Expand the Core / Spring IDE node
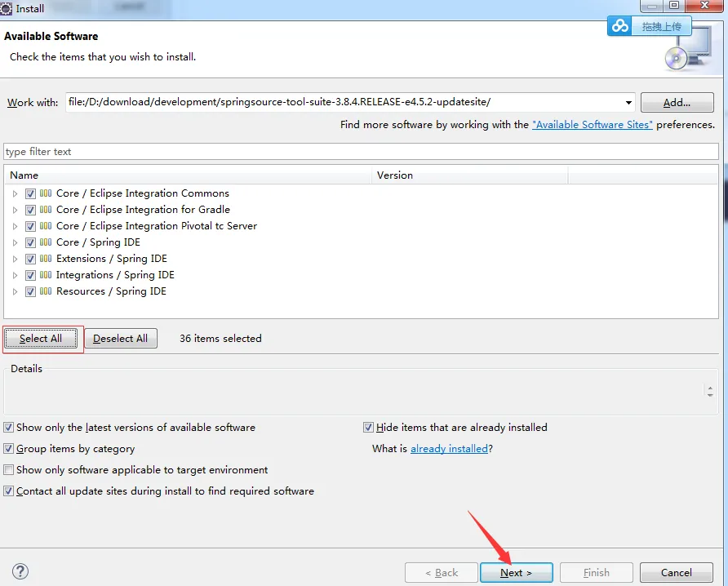The image size is (728, 586). coord(15,242)
